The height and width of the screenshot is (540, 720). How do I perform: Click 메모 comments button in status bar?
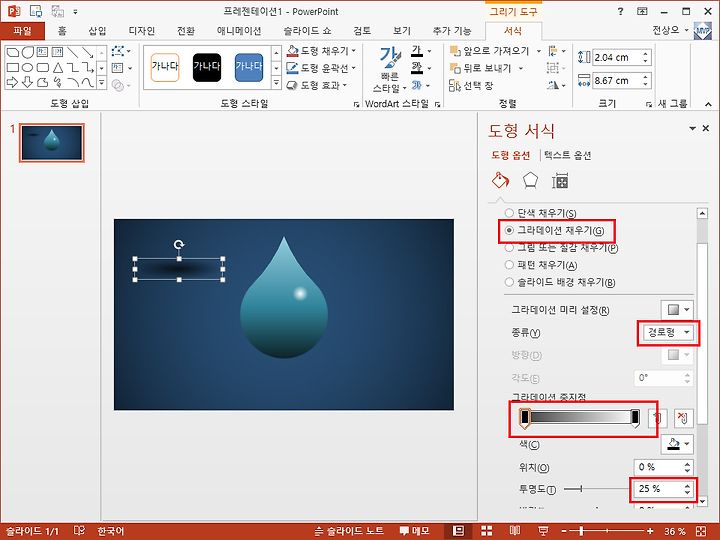tap(414, 531)
